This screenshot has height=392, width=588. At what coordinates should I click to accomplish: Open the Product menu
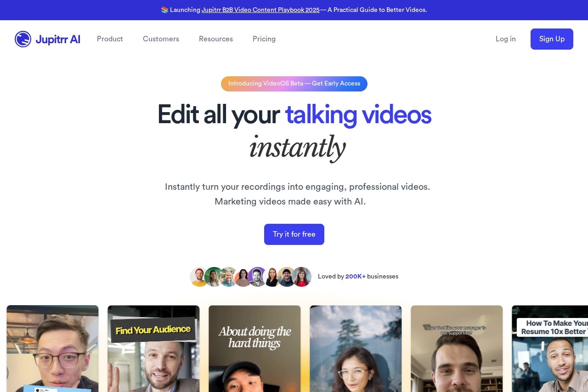point(110,39)
